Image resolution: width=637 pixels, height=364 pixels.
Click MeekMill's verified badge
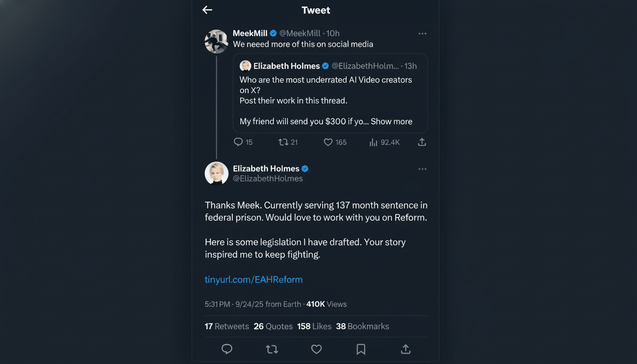(273, 33)
